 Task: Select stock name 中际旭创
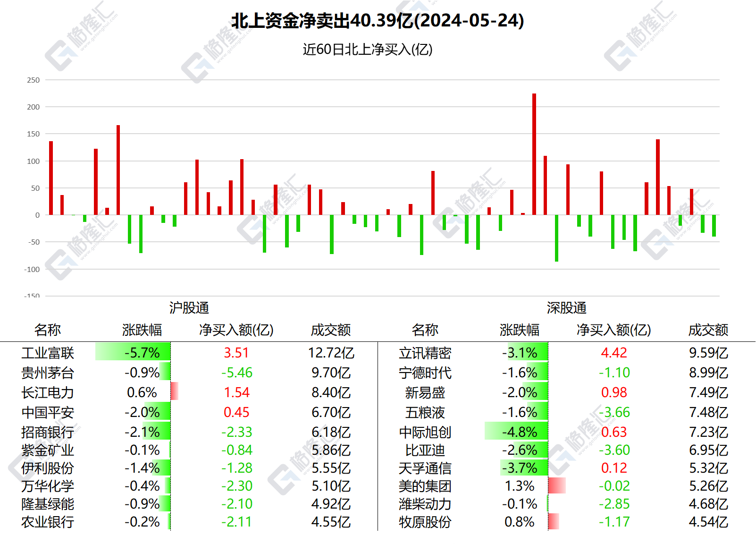(425, 432)
